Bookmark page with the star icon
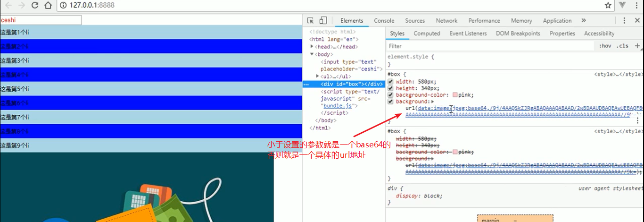The image size is (644, 222). click(x=608, y=5)
